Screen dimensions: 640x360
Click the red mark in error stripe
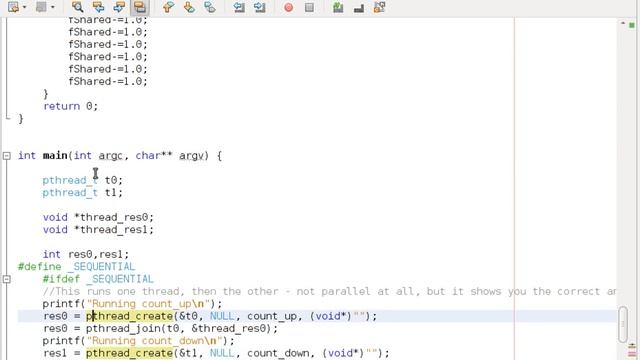pos(632,353)
